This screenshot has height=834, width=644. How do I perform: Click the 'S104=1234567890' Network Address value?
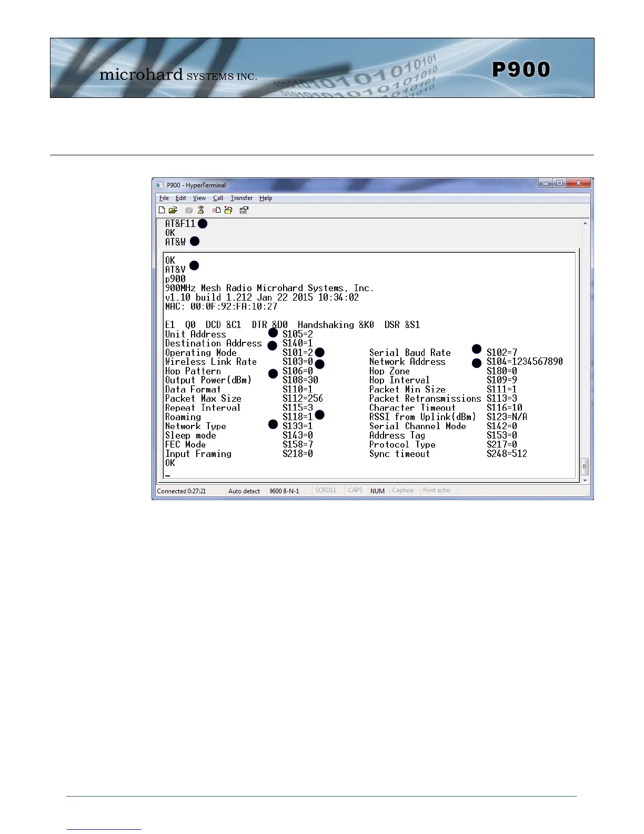click(525, 362)
